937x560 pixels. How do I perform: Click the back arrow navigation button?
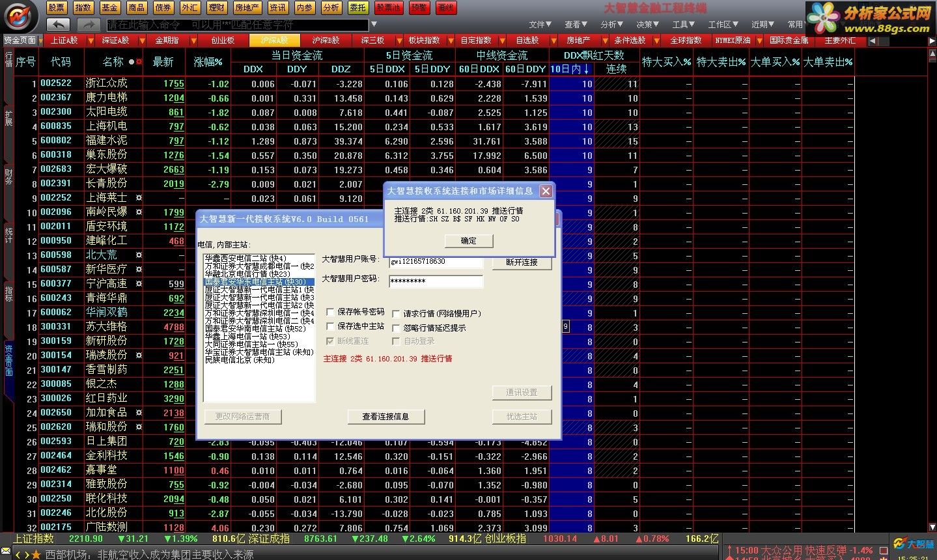(59, 25)
